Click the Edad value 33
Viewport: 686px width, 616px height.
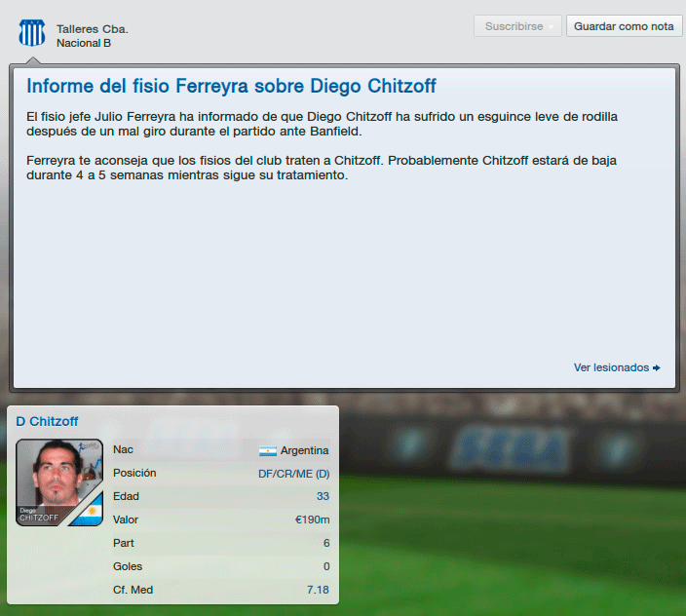pos(323,496)
